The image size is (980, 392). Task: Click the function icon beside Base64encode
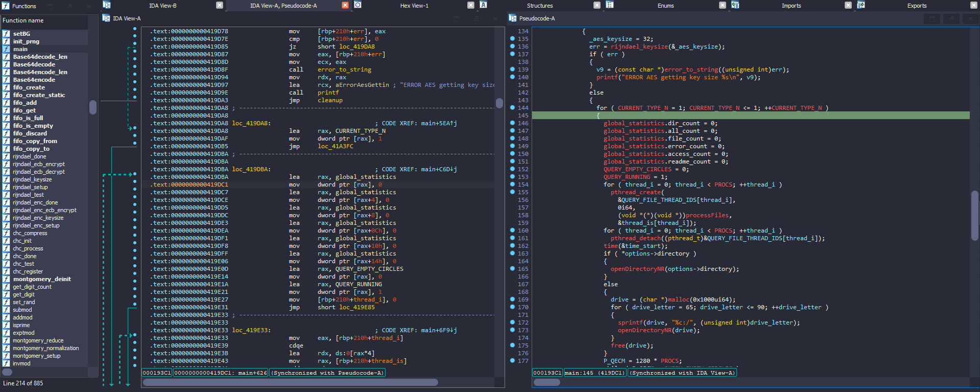coord(6,80)
